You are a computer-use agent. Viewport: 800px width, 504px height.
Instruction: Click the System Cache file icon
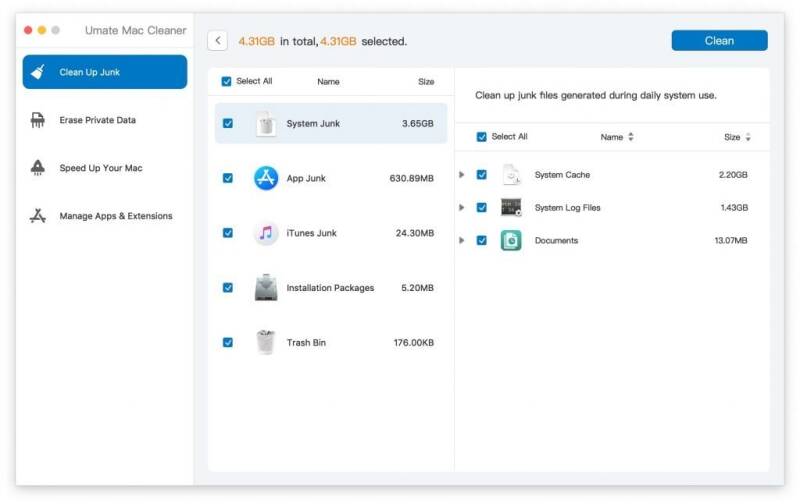point(511,175)
